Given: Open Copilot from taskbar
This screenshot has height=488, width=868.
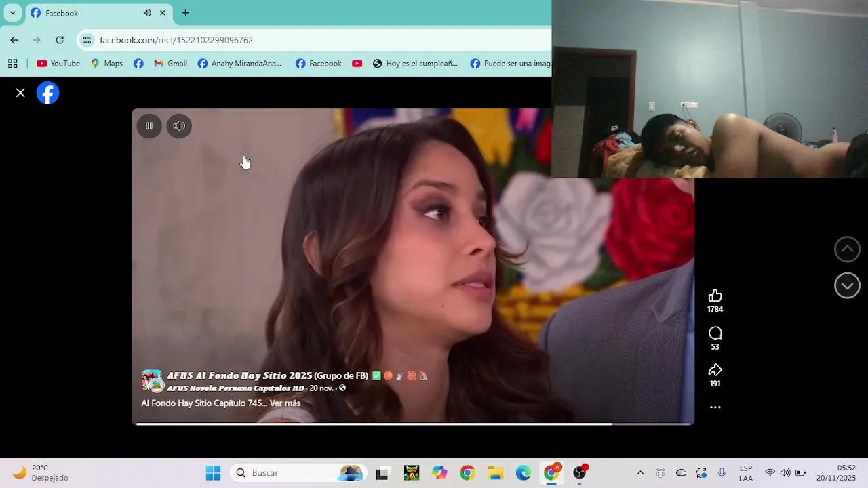Looking at the screenshot, I should tap(440, 473).
